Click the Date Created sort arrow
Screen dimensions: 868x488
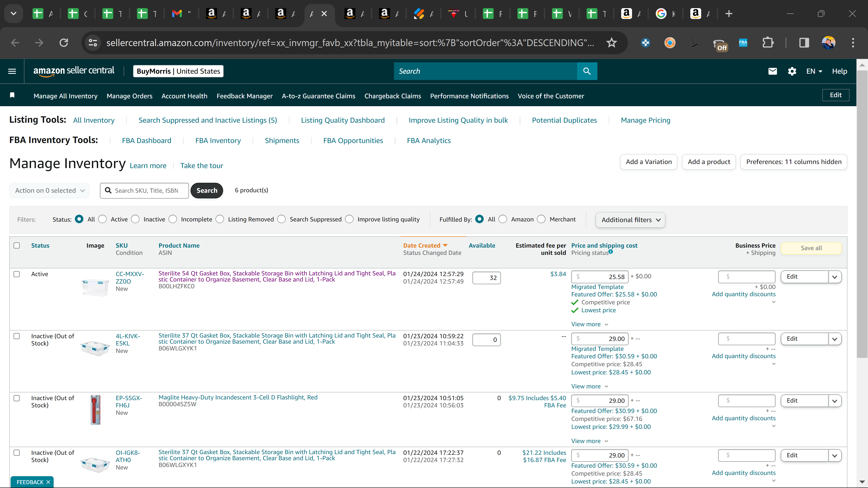[x=445, y=245]
